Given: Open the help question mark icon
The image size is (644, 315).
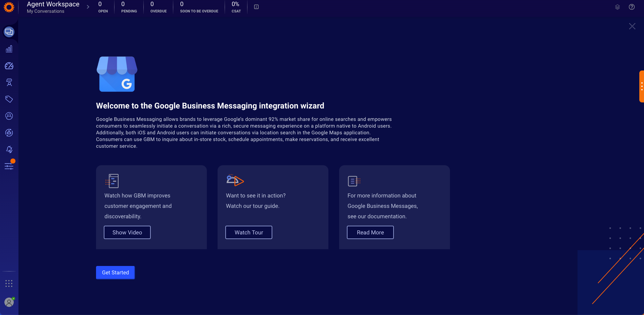Looking at the screenshot, I should pyautogui.click(x=632, y=7).
